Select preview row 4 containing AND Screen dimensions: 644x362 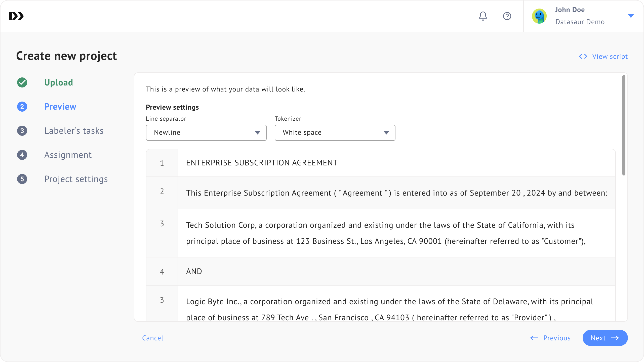point(381,271)
